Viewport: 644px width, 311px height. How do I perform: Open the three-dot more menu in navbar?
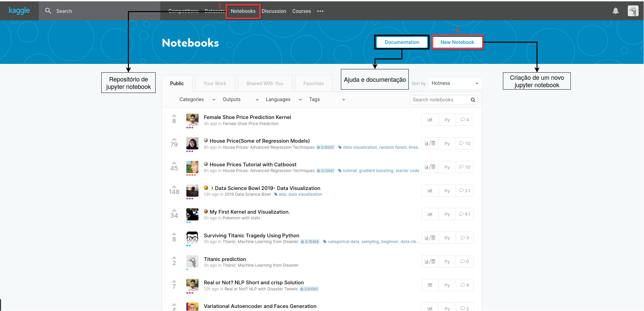(x=320, y=11)
